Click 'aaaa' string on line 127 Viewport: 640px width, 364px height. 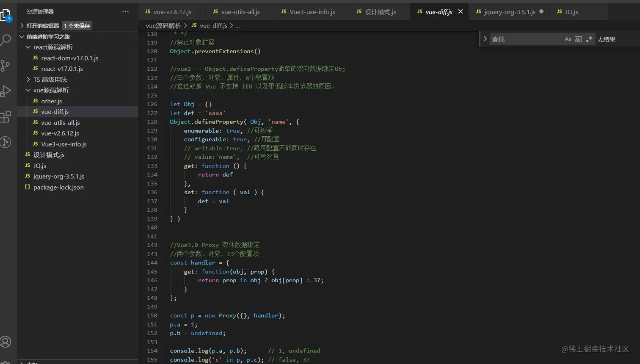(x=215, y=113)
